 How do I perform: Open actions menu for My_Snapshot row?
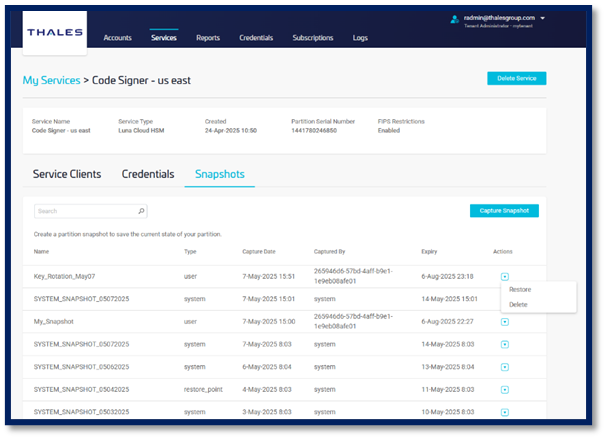click(505, 321)
